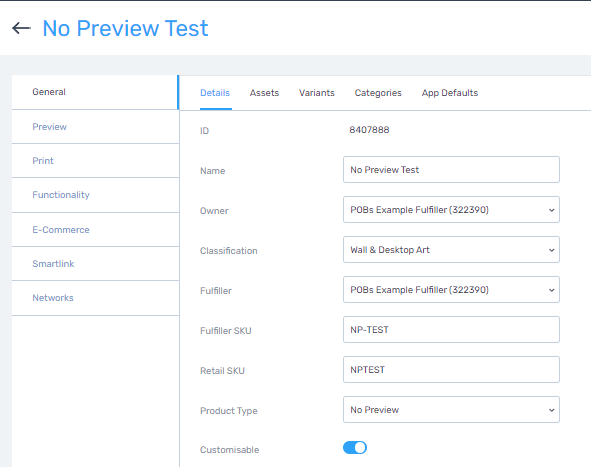Viewport: 591px width, 467px height.
Task: Open the Print sidebar section
Action: pos(95,161)
